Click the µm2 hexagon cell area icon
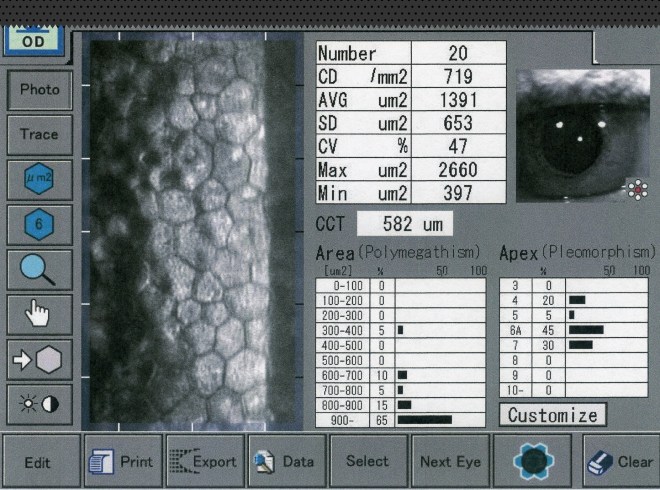The height and width of the screenshot is (490, 660). [39, 180]
